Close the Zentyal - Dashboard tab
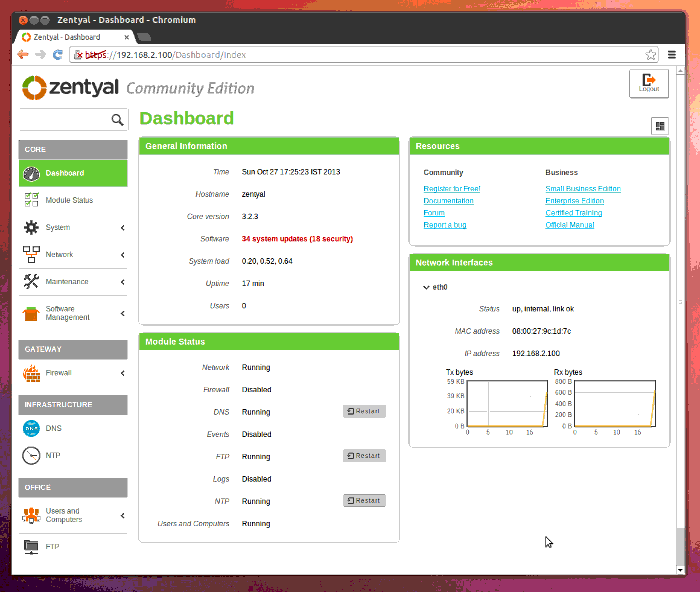 coord(126,37)
